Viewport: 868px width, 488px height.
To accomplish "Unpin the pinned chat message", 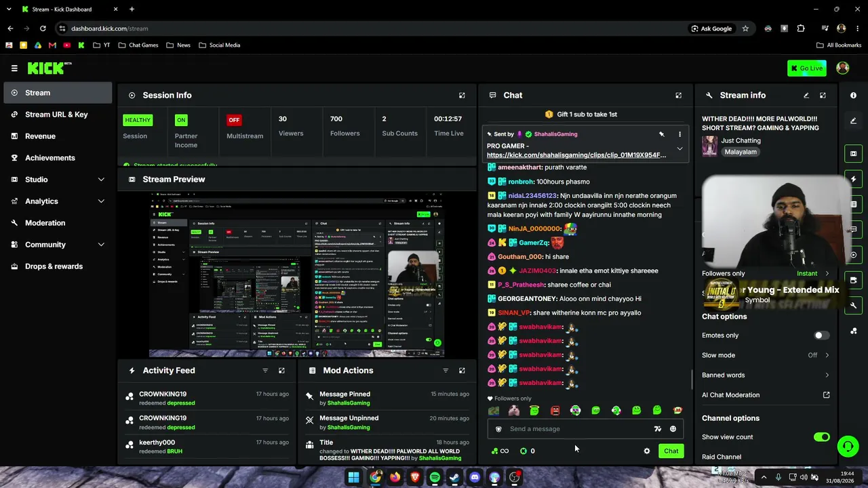I will pos(662,134).
